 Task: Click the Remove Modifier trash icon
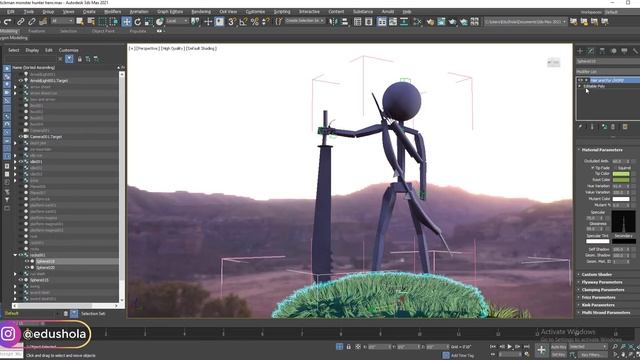click(613, 127)
